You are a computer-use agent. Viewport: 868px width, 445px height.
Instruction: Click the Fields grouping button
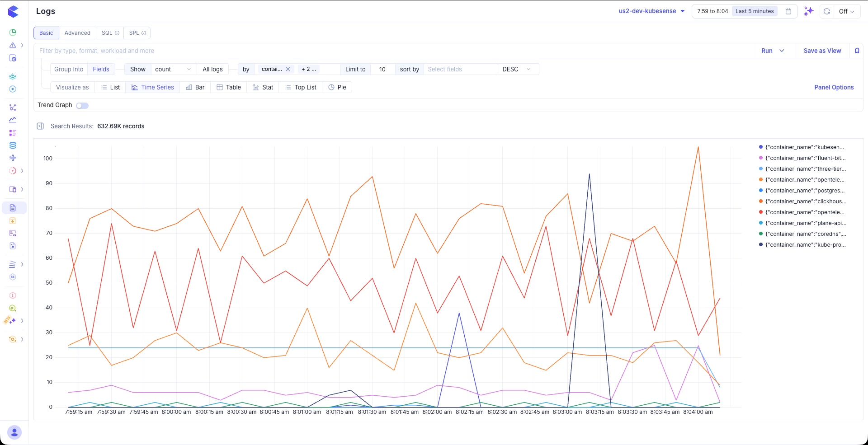tap(101, 69)
